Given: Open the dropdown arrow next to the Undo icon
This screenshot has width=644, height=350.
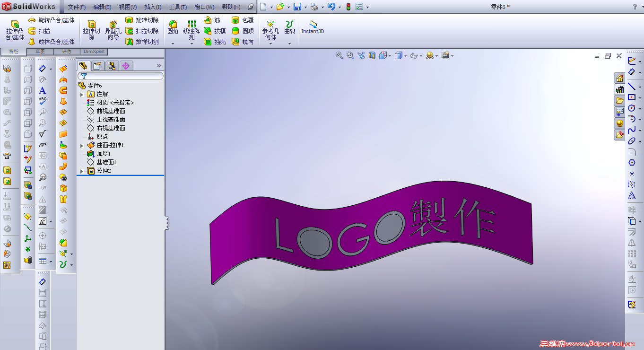Looking at the screenshot, I should click(339, 8).
